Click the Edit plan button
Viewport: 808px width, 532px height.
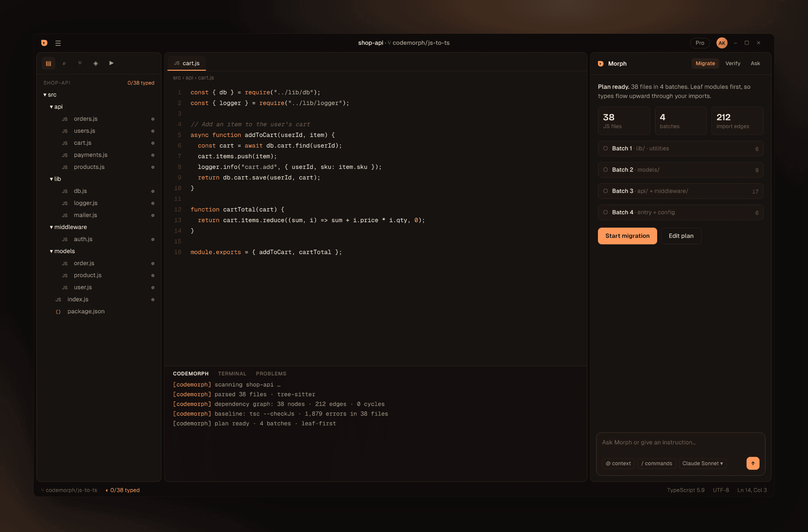click(x=681, y=236)
